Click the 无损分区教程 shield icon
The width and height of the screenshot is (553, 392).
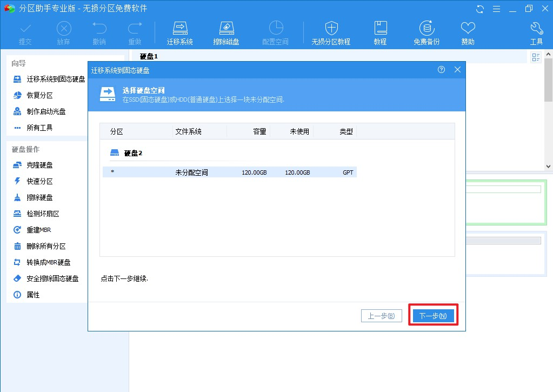(x=330, y=31)
